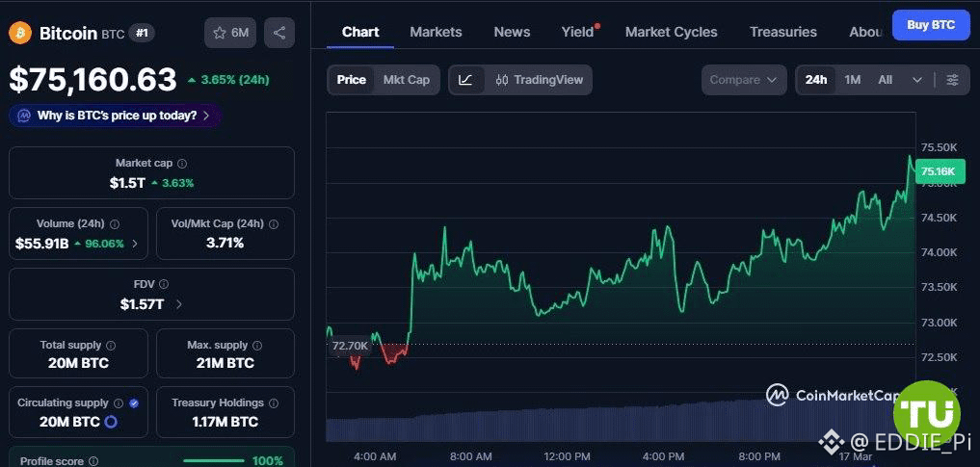Click info icon next to FDV

coord(164,284)
